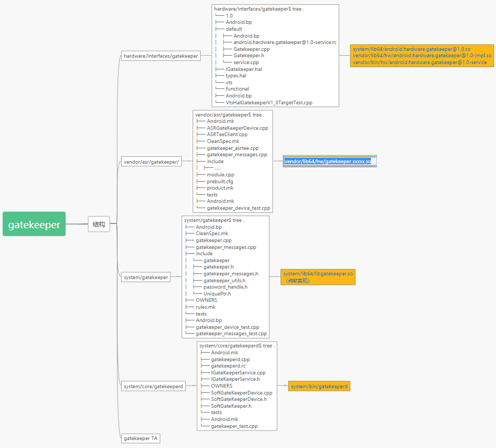Click the orange "system/bin/gatekeeperd" node
Viewport: 496px width, 448px height.
319,386
